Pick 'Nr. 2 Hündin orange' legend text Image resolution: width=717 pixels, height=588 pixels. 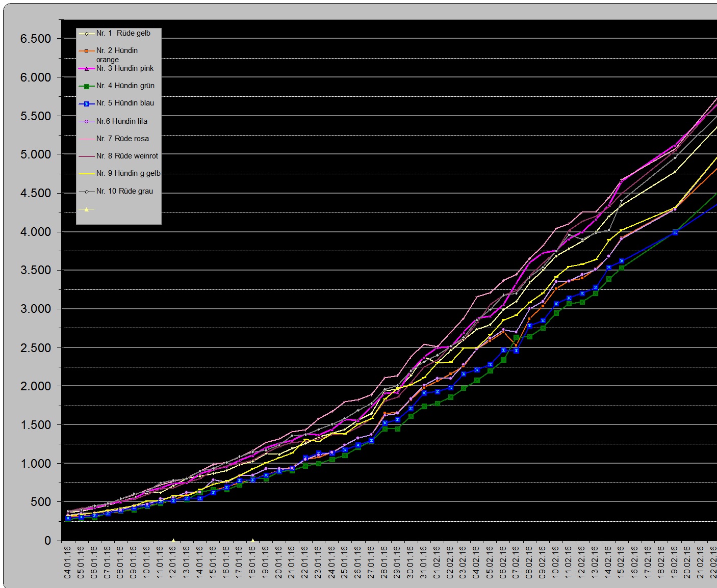click(x=117, y=55)
